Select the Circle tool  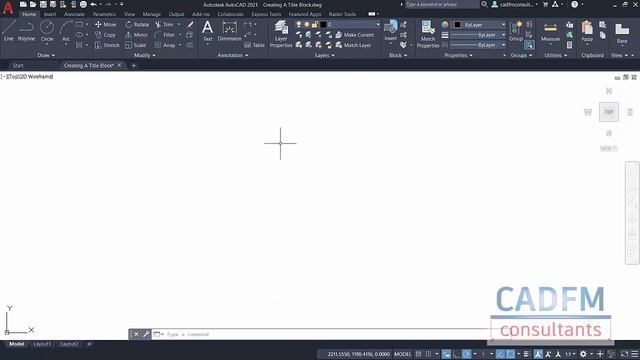pos(47,31)
